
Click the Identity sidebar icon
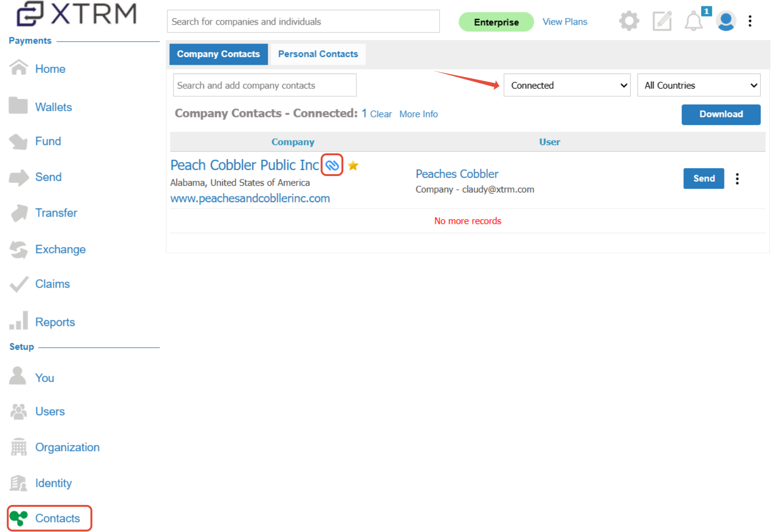pyautogui.click(x=19, y=483)
